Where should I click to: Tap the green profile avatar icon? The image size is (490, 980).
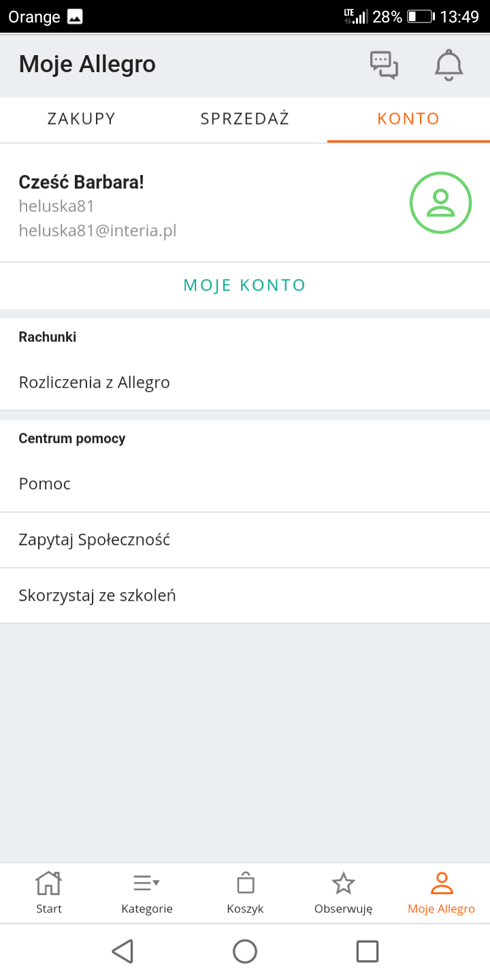440,203
